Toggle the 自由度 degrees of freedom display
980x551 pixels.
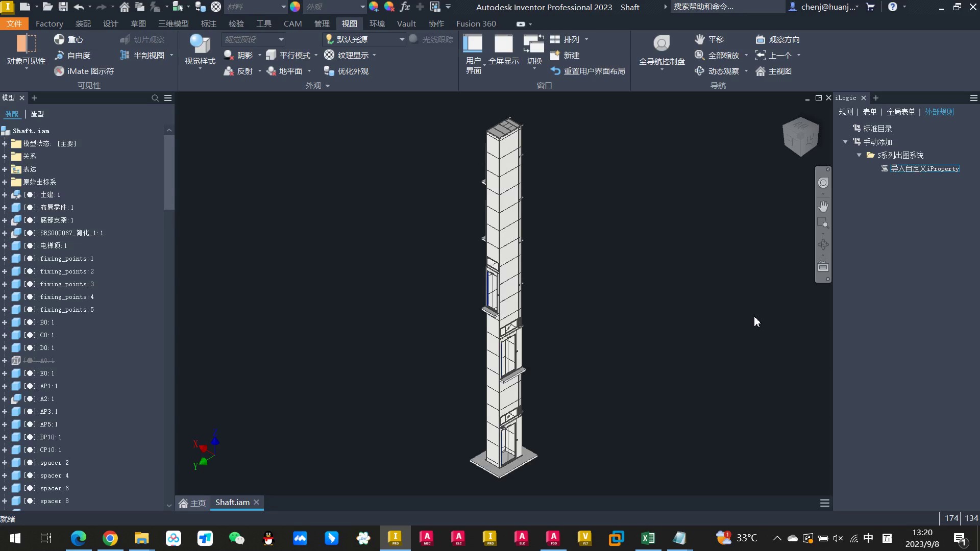tap(72, 55)
